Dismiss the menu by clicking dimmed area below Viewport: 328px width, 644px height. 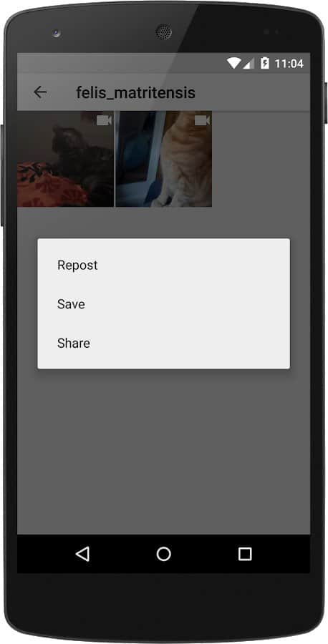pos(163,452)
